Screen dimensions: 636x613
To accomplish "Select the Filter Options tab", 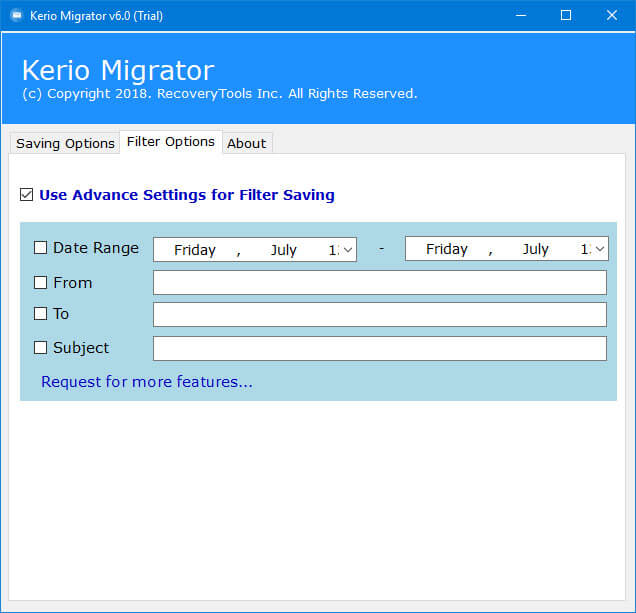I will pos(171,142).
